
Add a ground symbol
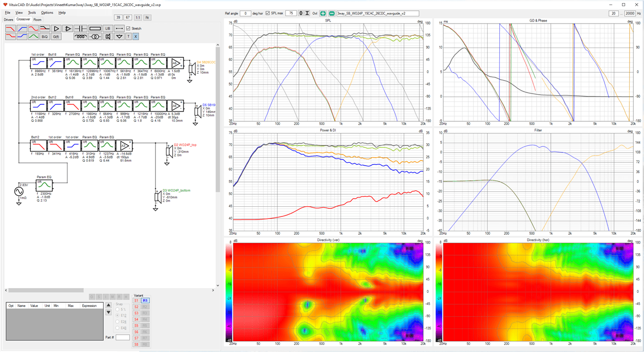119,37
